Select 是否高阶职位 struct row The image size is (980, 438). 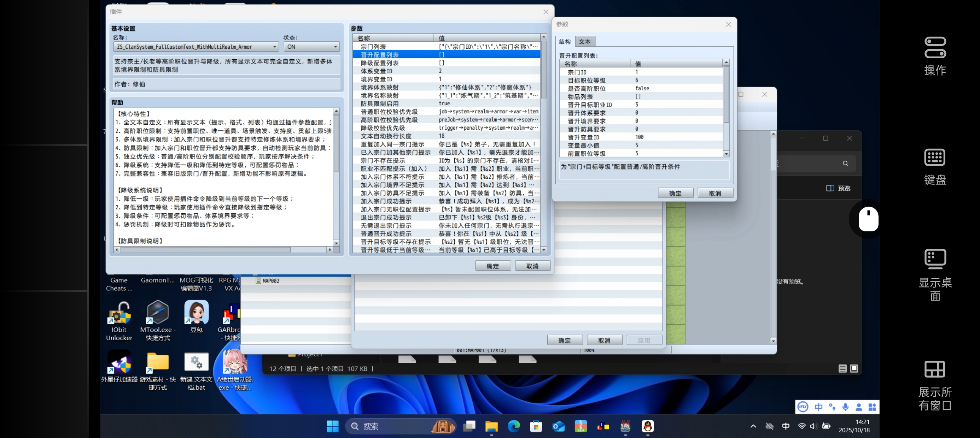click(x=641, y=88)
